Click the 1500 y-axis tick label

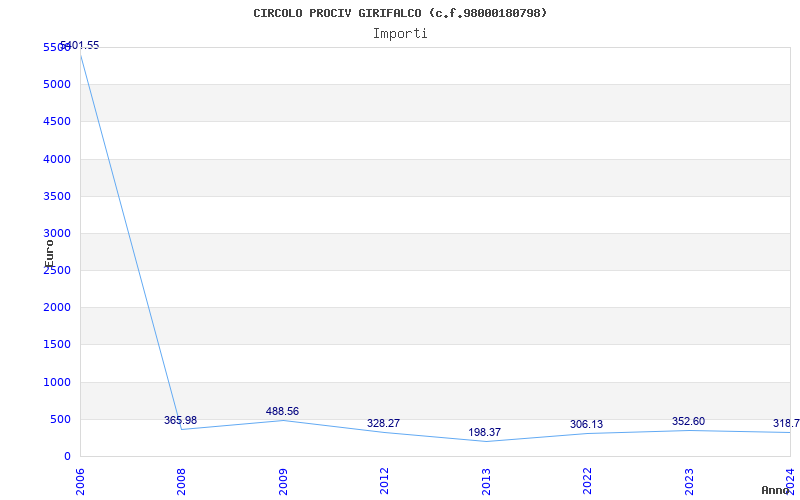click(57, 344)
